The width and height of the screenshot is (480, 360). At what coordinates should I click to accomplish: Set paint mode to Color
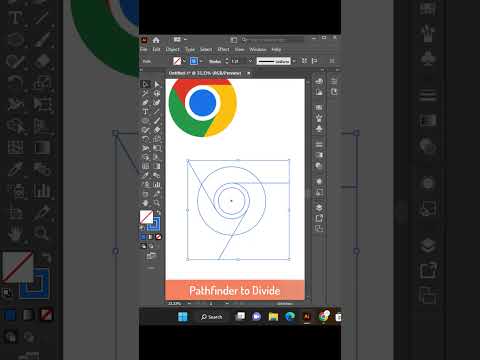coord(143,237)
